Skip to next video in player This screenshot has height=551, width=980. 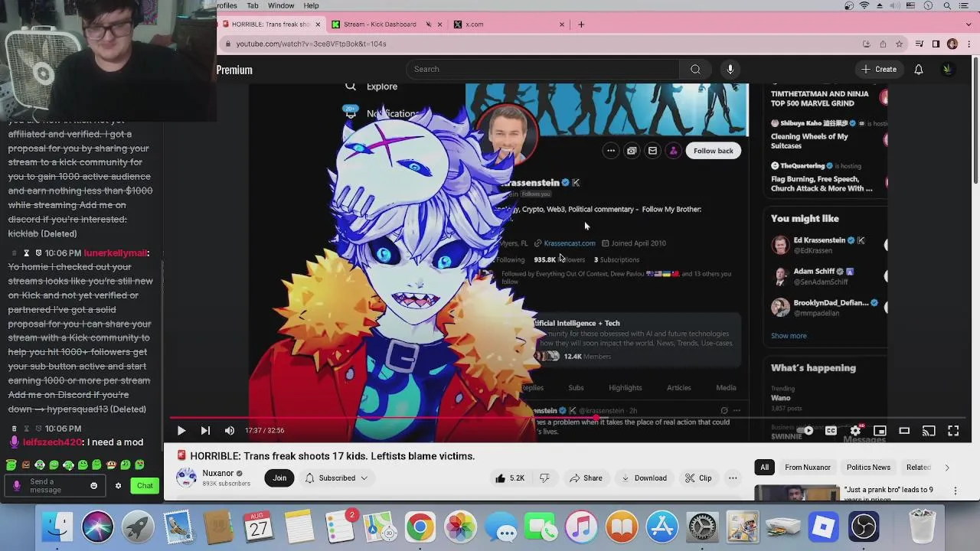click(205, 431)
